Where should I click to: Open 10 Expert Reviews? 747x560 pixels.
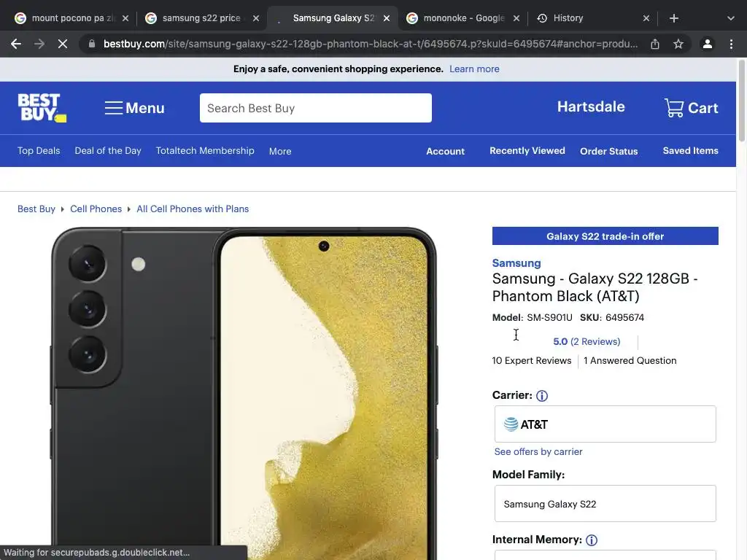531,360
